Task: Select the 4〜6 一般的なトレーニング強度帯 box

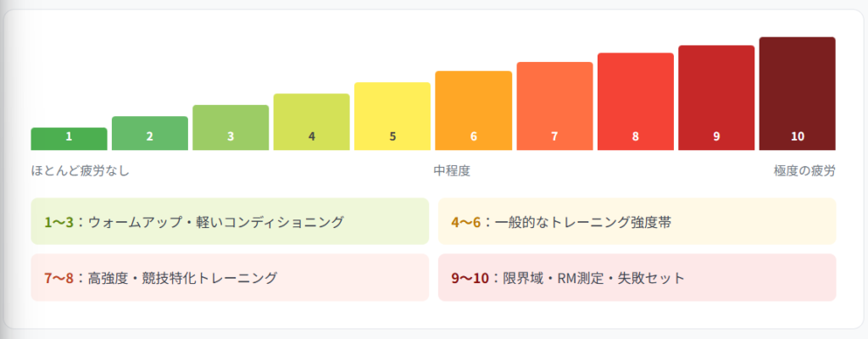Action: (x=637, y=221)
